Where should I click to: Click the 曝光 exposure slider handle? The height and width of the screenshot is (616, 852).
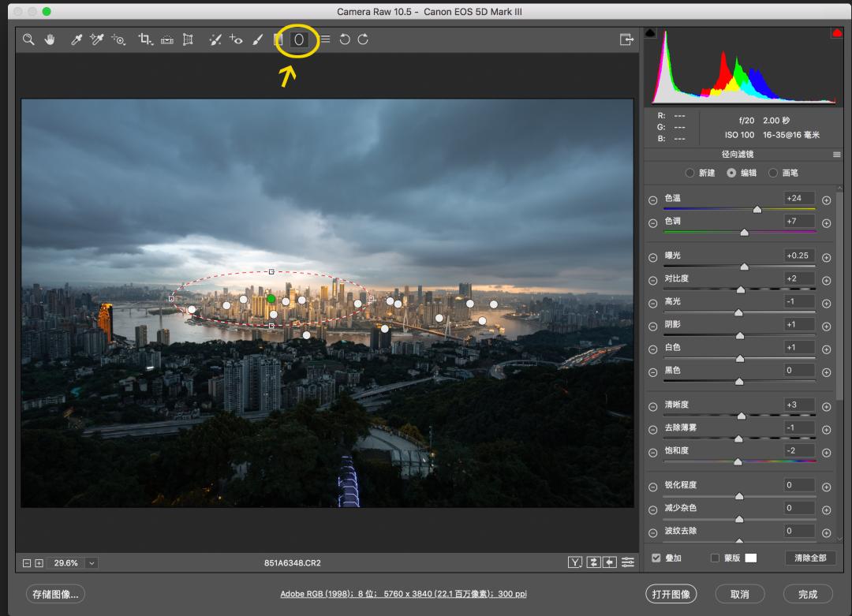coord(744,267)
